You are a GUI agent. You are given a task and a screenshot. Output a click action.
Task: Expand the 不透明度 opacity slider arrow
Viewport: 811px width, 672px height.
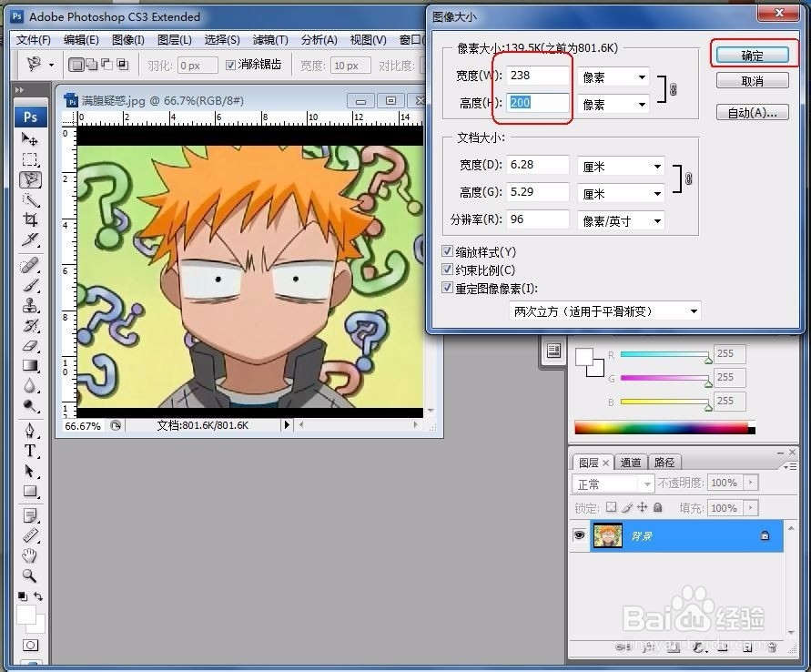[751, 483]
